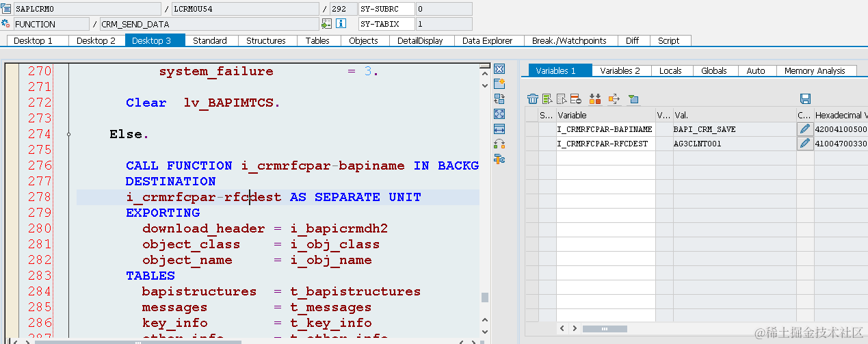Open the Diff tab
The width and height of the screenshot is (868, 344).
pos(633,40)
